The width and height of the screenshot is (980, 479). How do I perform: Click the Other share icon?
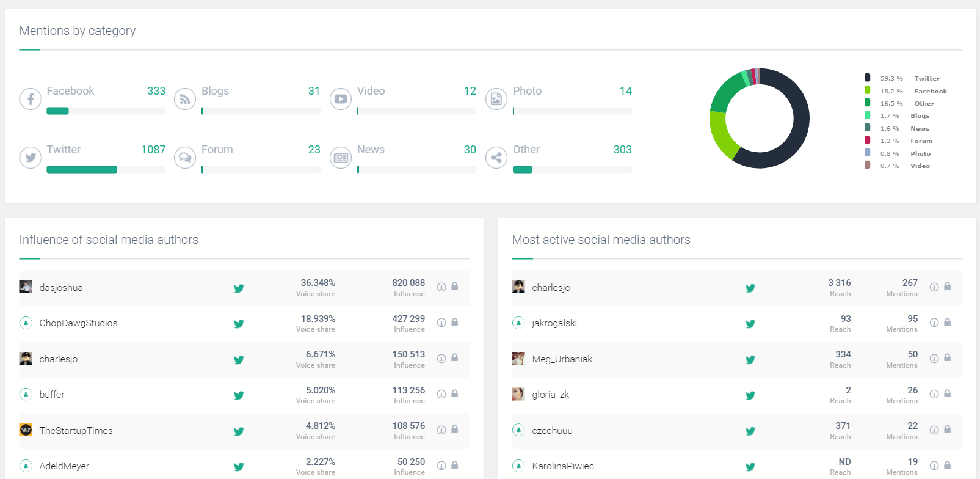(x=496, y=158)
